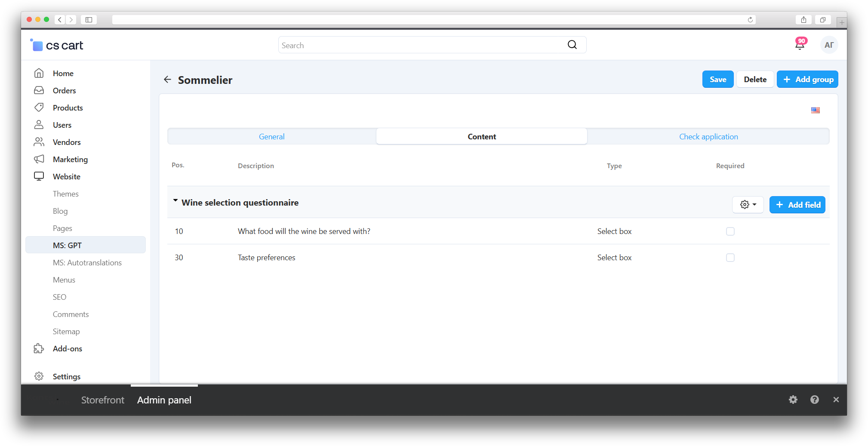Go back using the arrow beside Sommelier
The width and height of the screenshot is (868, 446).
point(168,80)
